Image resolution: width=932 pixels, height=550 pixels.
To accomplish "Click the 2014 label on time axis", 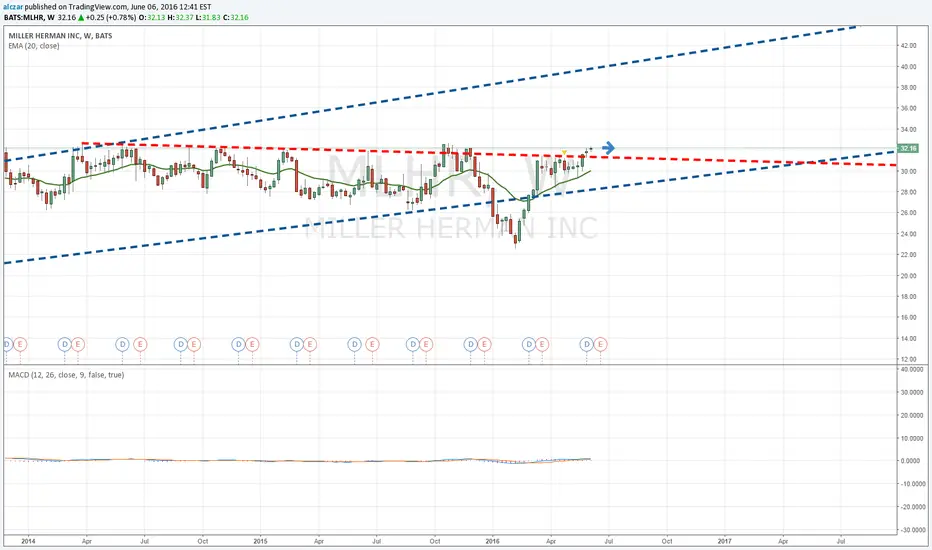I will click(28, 541).
